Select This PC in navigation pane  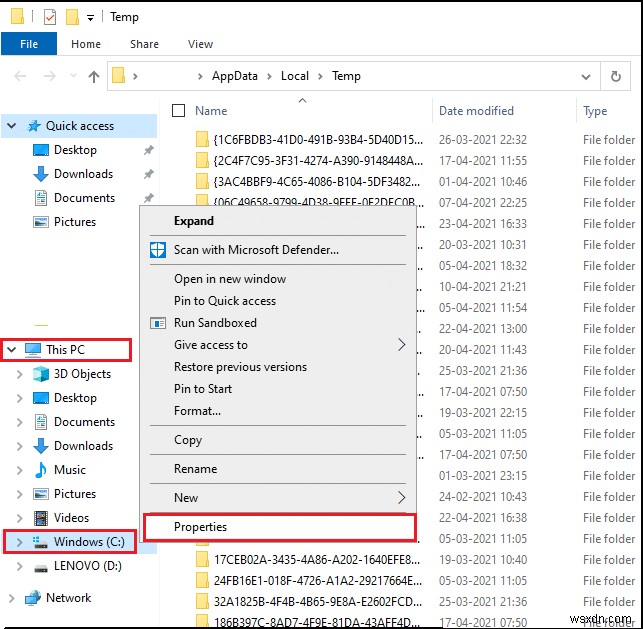(x=66, y=350)
